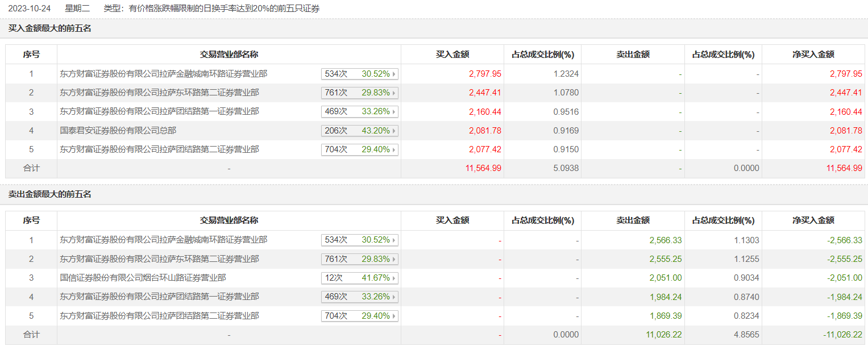Click 交易营业部名称 header in sell table
This screenshot has width=868, height=346.
pyautogui.click(x=229, y=220)
